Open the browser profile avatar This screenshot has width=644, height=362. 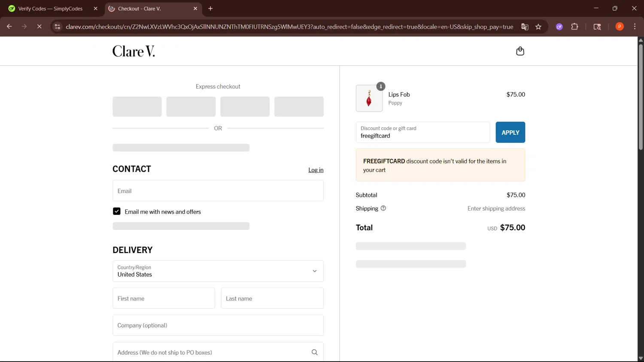(620, 27)
